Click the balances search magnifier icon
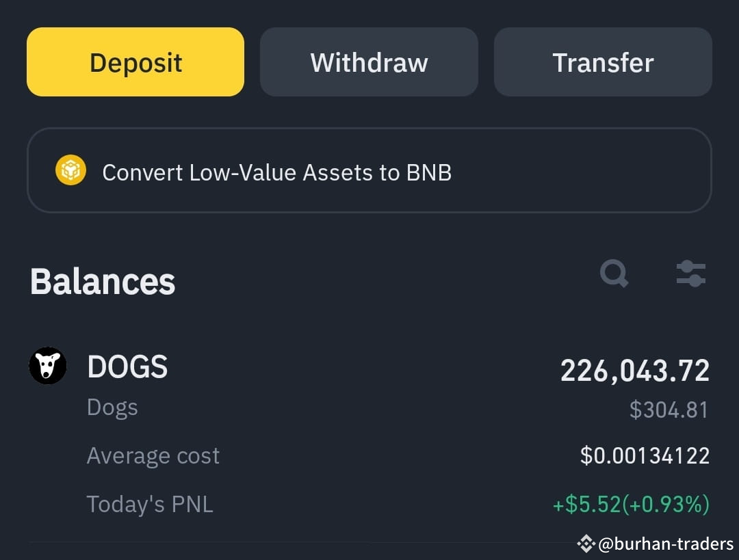 [x=614, y=274]
